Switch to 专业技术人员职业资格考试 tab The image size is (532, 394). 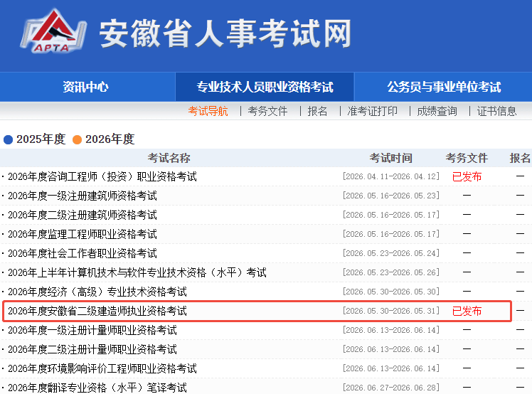265,87
